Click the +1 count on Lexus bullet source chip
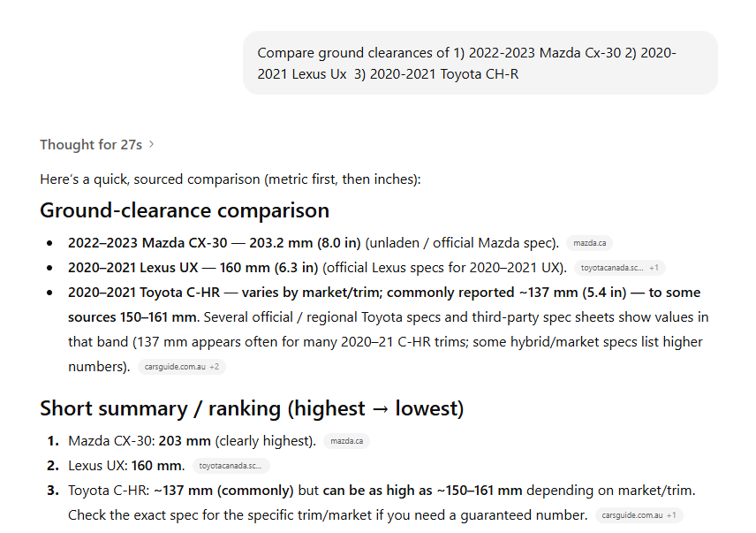 pos(654,267)
